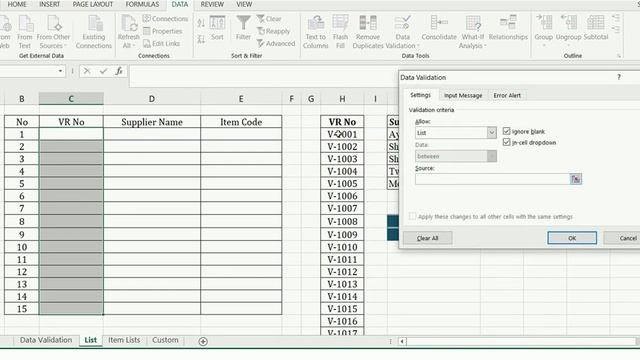Image resolution: width=640 pixels, height=360 pixels.
Task: Expand the Data between dropdown
Action: coord(491,156)
